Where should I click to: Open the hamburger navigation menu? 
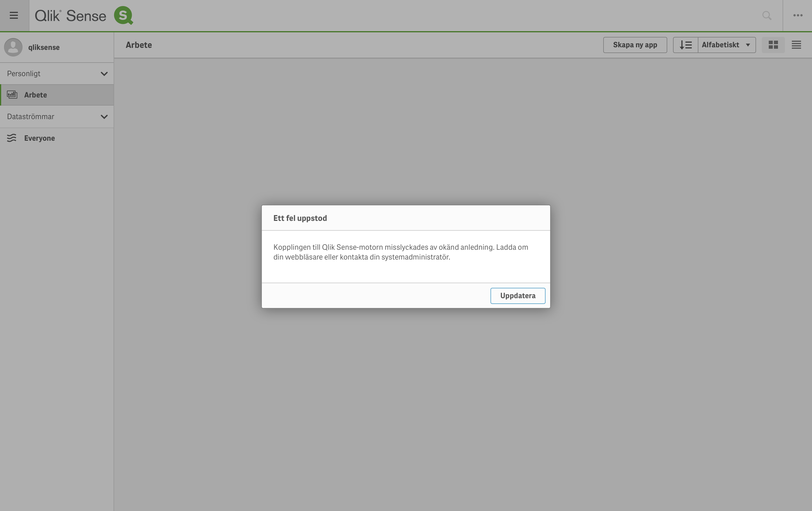(14, 16)
